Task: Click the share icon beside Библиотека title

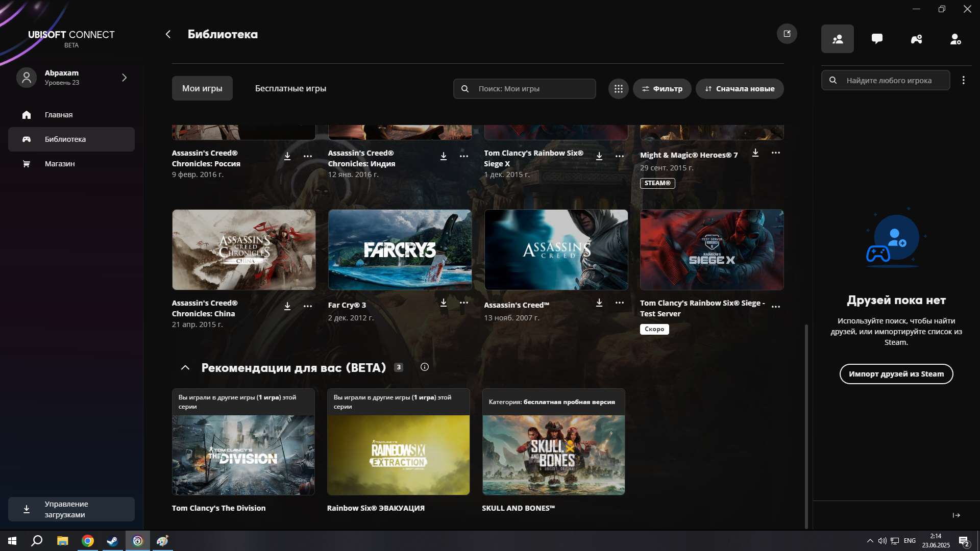Action: pos(787,34)
